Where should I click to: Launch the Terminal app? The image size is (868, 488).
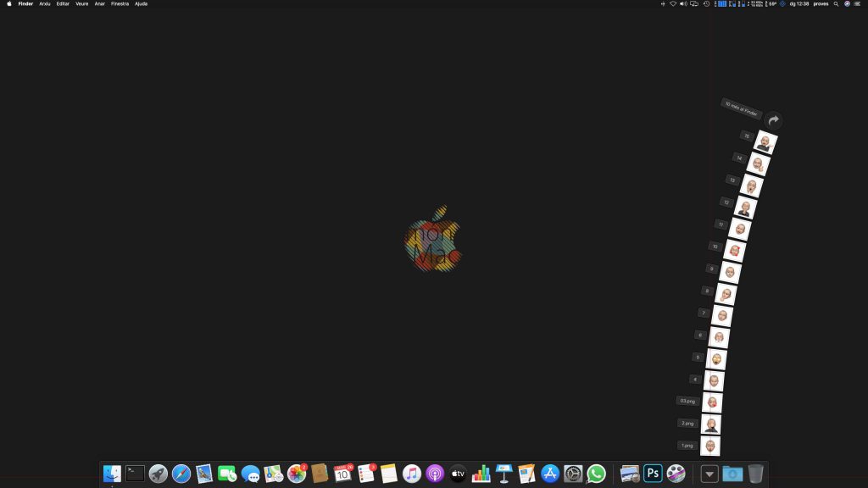[x=135, y=474]
